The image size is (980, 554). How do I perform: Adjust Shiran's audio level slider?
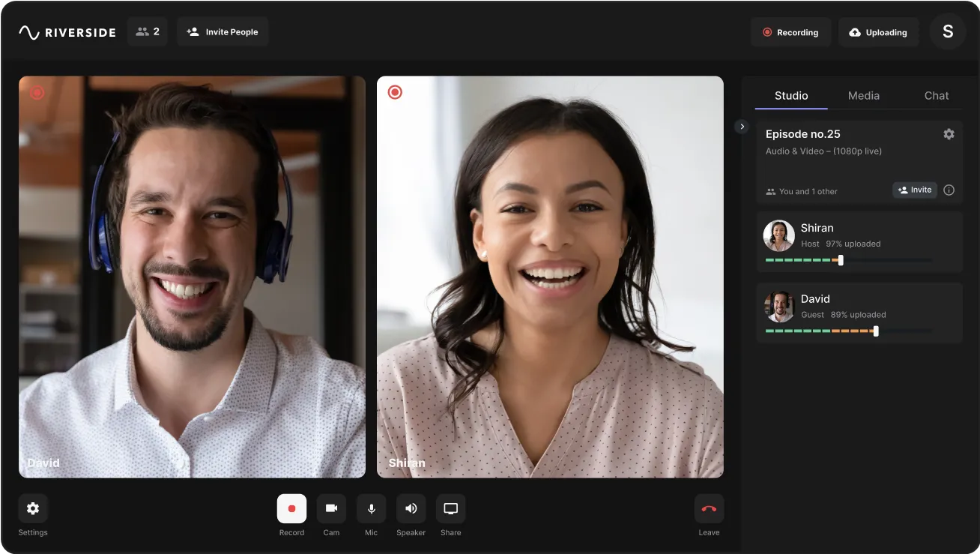pyautogui.click(x=840, y=260)
